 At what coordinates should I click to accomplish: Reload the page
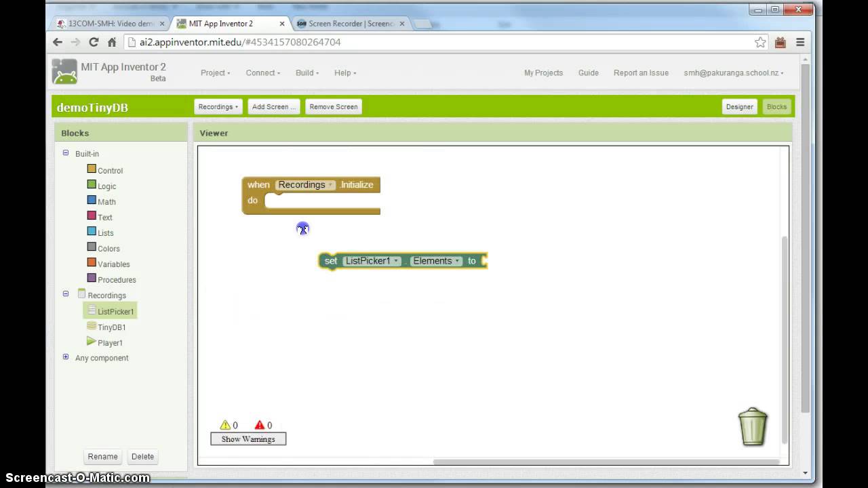click(x=94, y=42)
